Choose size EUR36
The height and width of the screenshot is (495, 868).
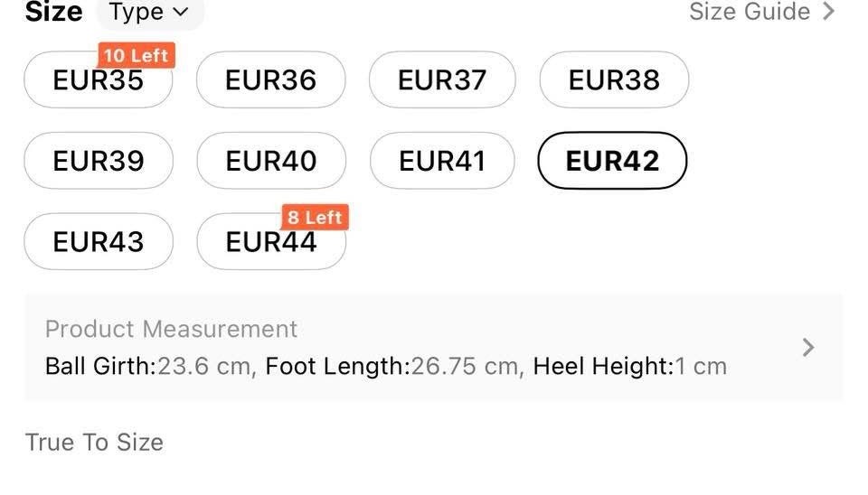tap(270, 80)
